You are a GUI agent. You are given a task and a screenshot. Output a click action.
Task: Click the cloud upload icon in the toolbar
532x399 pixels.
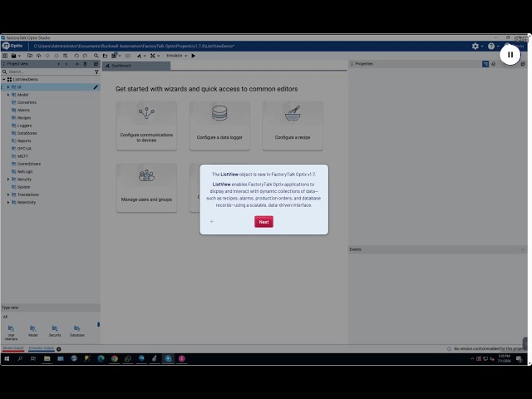point(39,56)
